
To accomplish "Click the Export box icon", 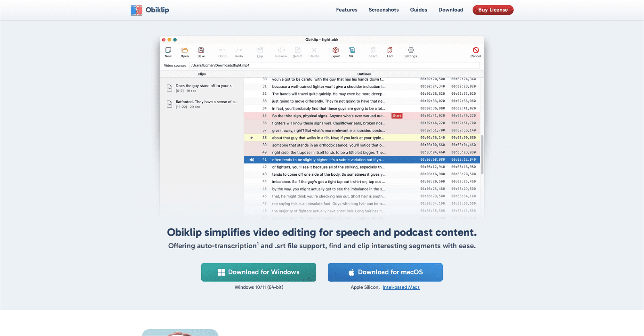I will tap(335, 50).
